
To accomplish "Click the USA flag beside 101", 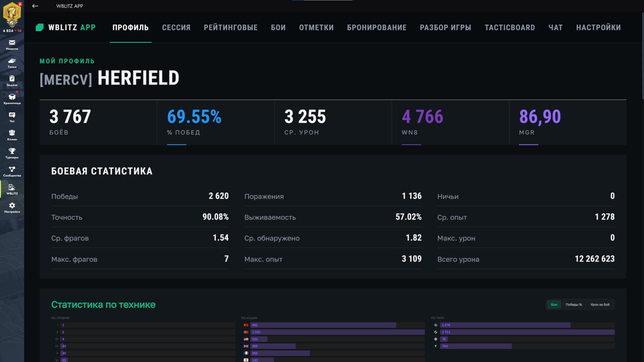I will pyautogui.click(x=246, y=339).
